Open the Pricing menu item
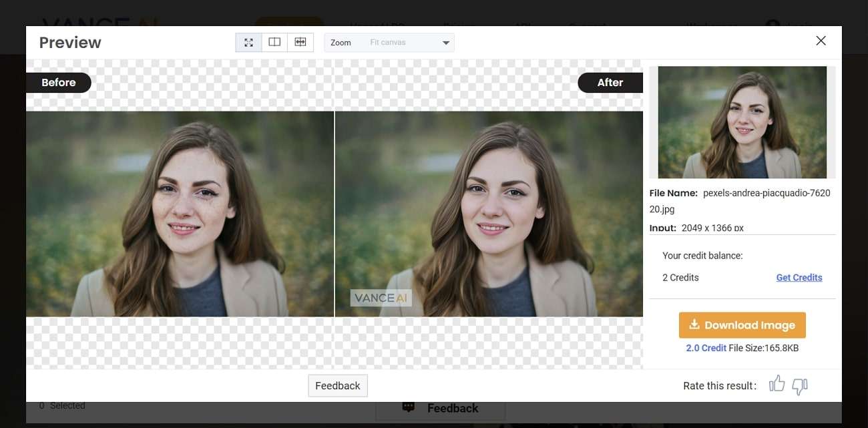Image resolution: width=868 pixels, height=428 pixels. (459, 27)
